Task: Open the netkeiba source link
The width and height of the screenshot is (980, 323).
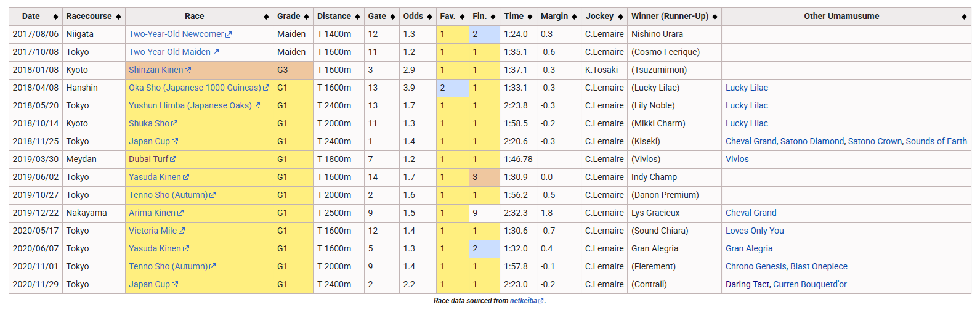Action: coord(523,301)
